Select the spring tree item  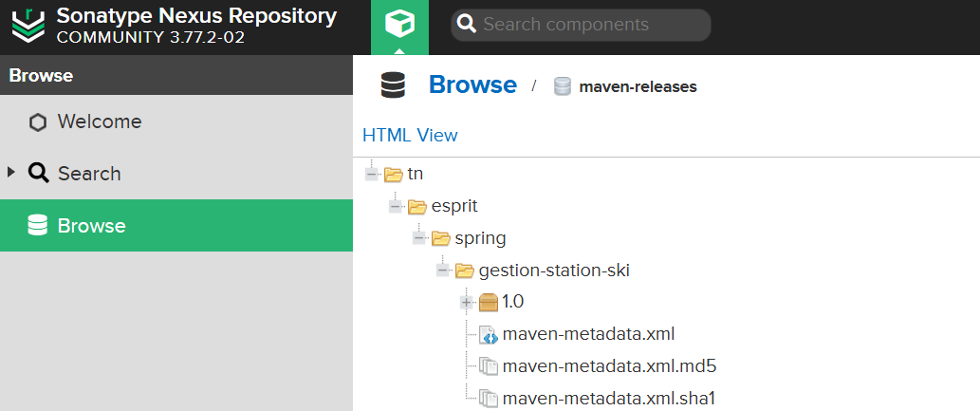click(x=480, y=238)
